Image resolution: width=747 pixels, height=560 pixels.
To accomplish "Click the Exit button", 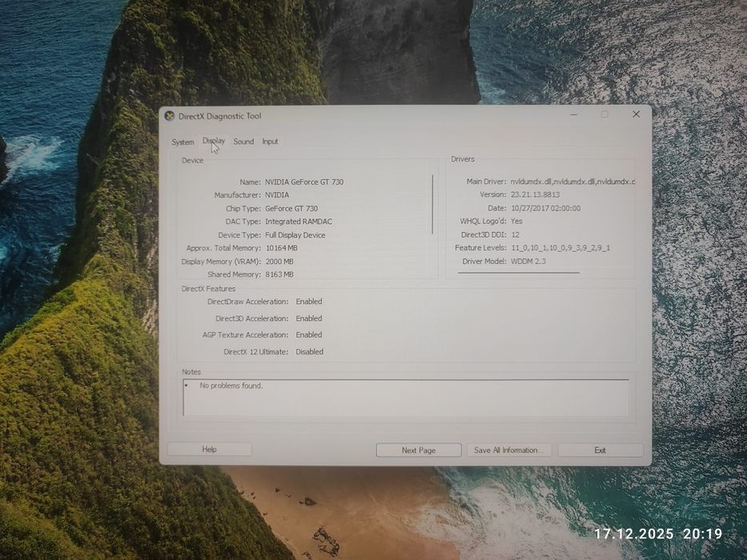I will (x=600, y=450).
